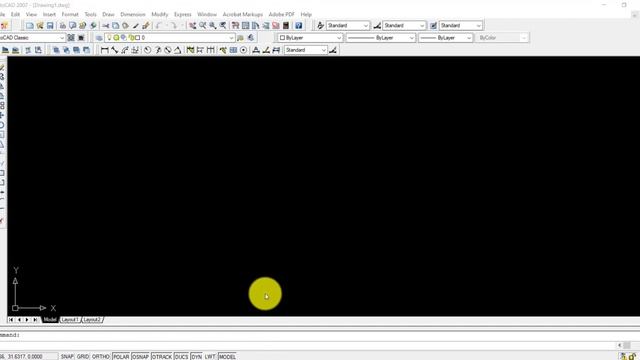Click the Radius dimension icon
640x360 pixels.
(147, 50)
